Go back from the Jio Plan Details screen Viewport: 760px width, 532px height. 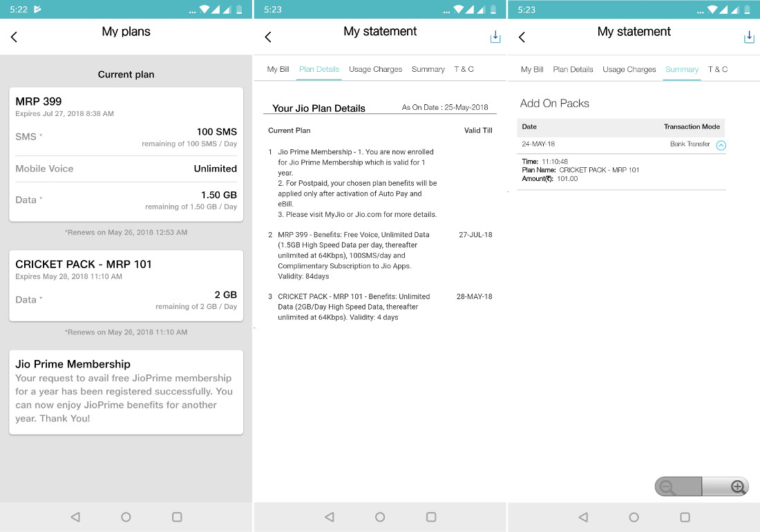[x=268, y=37]
